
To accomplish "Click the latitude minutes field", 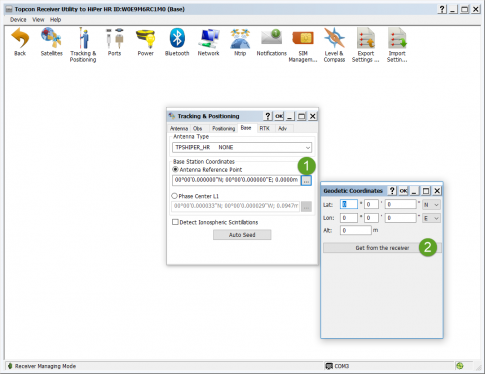I will click(371, 204).
